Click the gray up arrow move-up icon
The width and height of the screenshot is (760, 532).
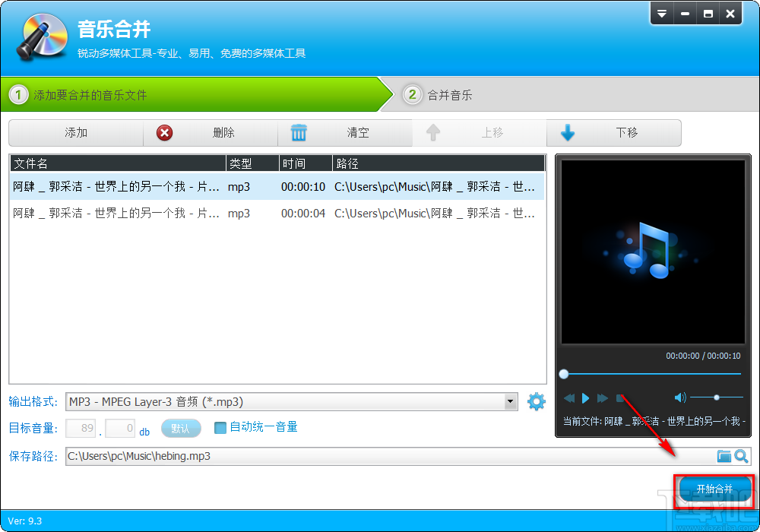tap(433, 133)
